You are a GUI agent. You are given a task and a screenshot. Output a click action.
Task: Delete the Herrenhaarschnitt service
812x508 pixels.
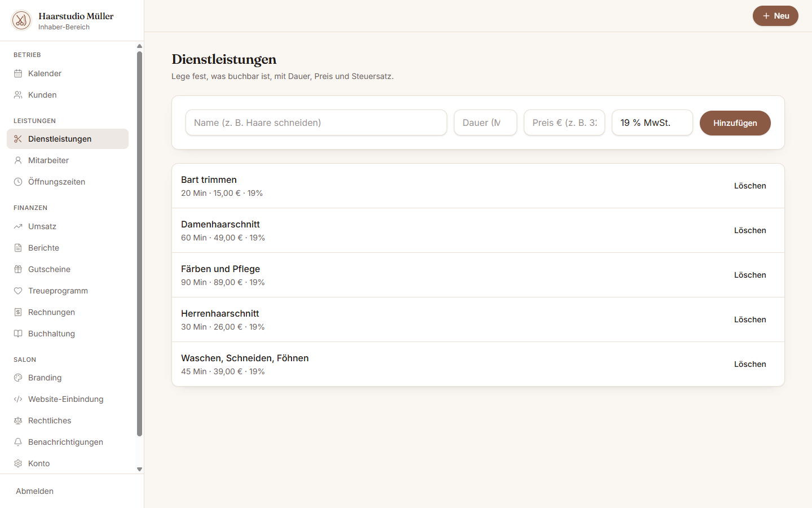[750, 319]
